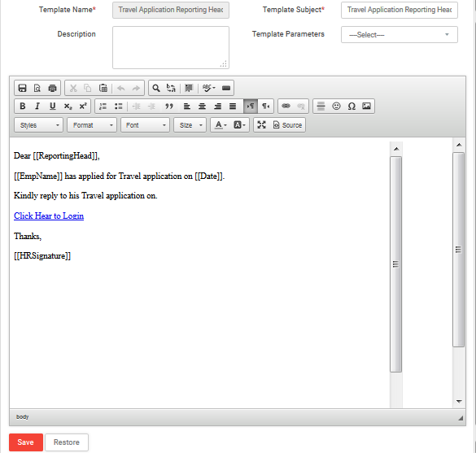Open the Format menu

tap(92, 125)
